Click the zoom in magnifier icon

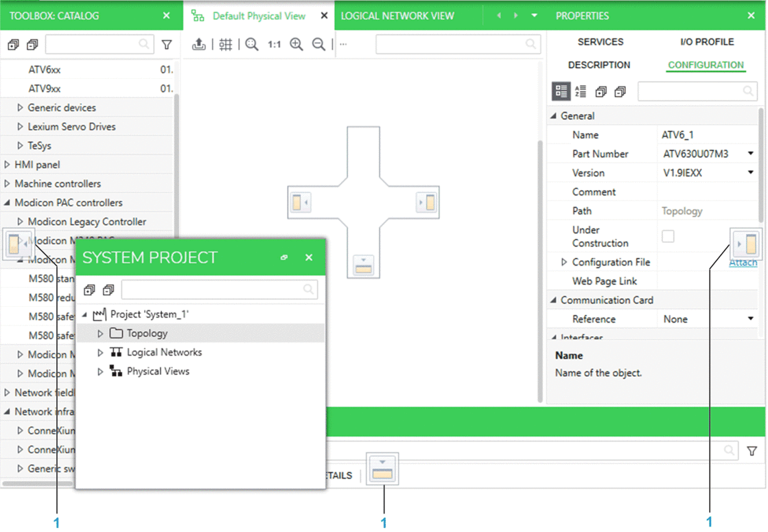(x=296, y=45)
